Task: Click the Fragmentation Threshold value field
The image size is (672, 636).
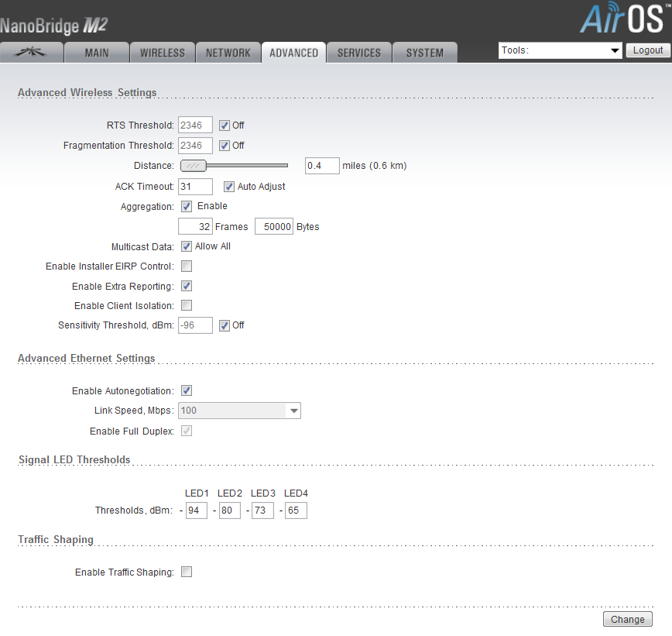Action: [x=195, y=146]
